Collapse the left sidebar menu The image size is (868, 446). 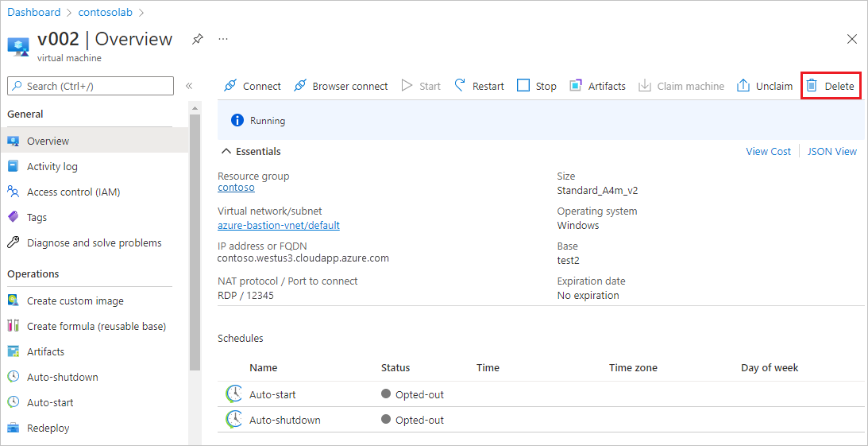pos(189,86)
